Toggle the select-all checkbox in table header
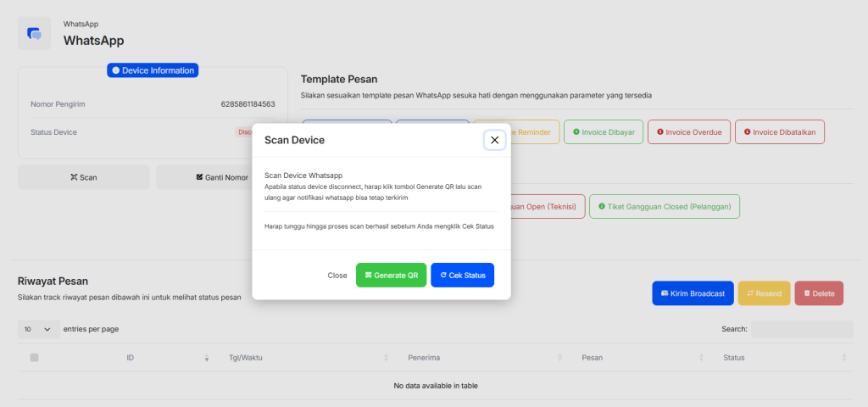 click(34, 358)
